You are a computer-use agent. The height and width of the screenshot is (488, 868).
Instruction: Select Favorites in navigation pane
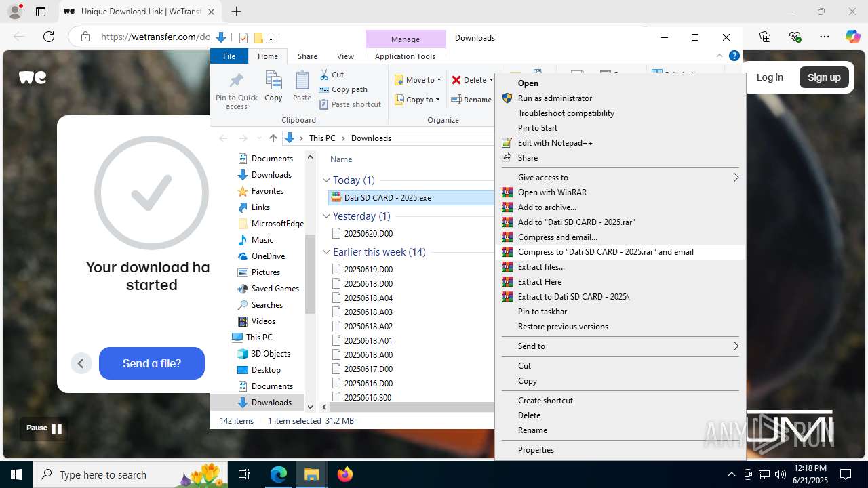[x=267, y=191]
